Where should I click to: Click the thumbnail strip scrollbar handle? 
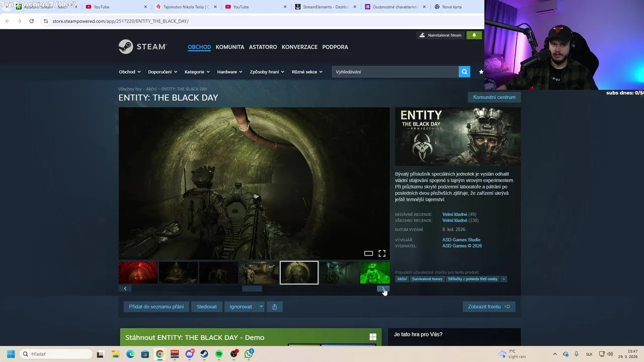tap(252, 289)
